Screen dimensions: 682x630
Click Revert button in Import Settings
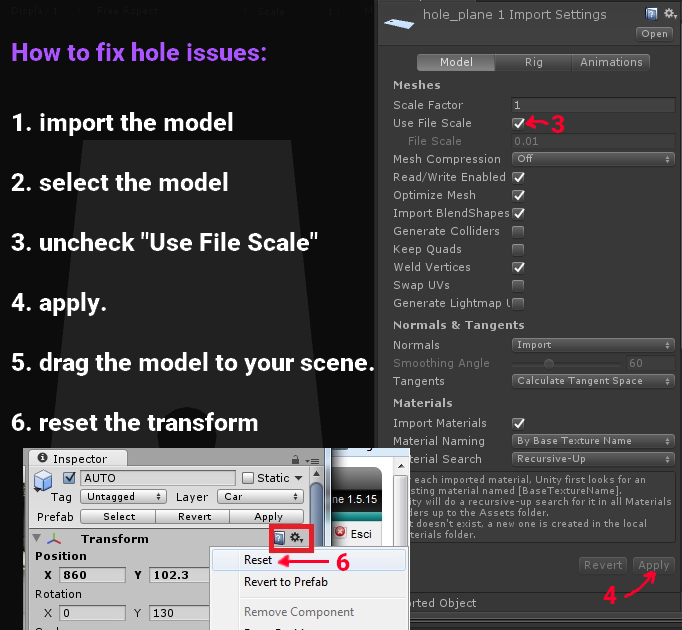[603, 565]
